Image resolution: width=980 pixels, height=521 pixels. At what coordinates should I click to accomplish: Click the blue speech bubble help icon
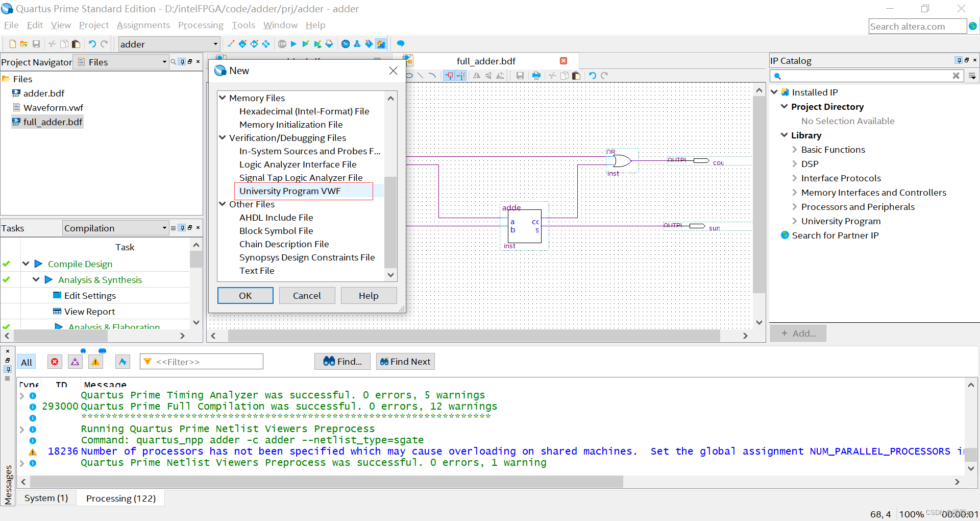click(401, 44)
